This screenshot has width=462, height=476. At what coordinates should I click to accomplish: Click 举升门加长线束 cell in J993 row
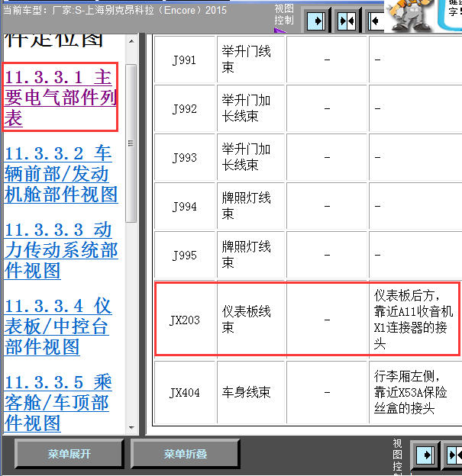(x=250, y=157)
